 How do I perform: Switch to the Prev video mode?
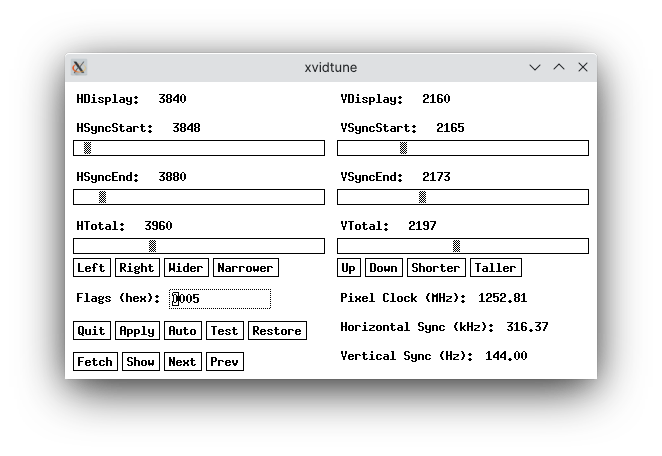click(225, 362)
